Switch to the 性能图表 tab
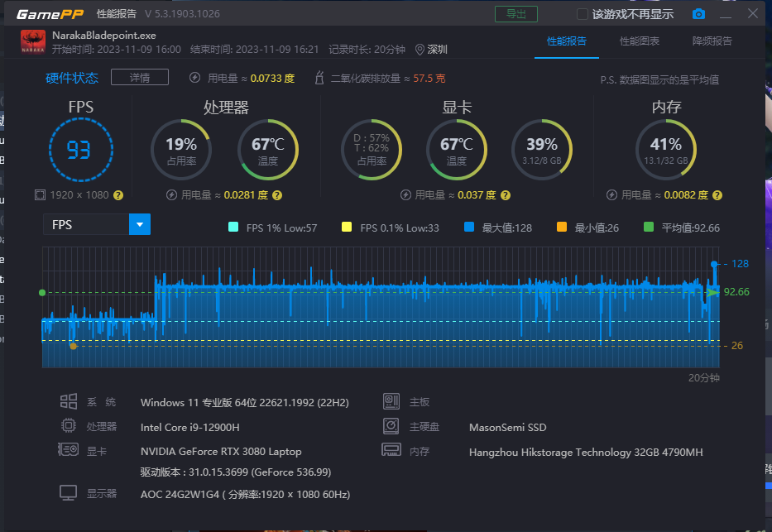772x532 pixels. tap(639, 41)
